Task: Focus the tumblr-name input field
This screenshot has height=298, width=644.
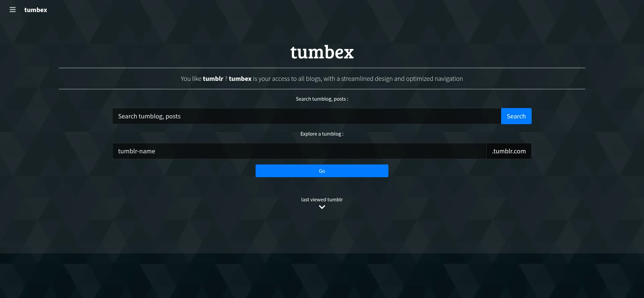Action: pos(299,151)
